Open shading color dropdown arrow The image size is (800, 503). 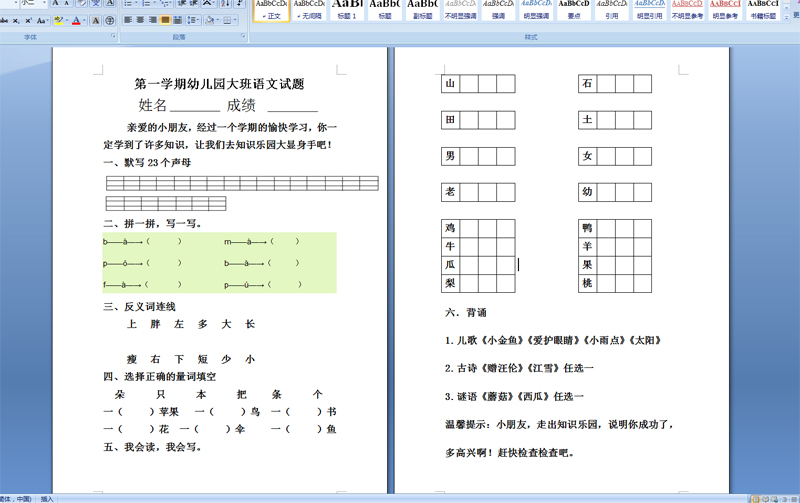[218, 20]
